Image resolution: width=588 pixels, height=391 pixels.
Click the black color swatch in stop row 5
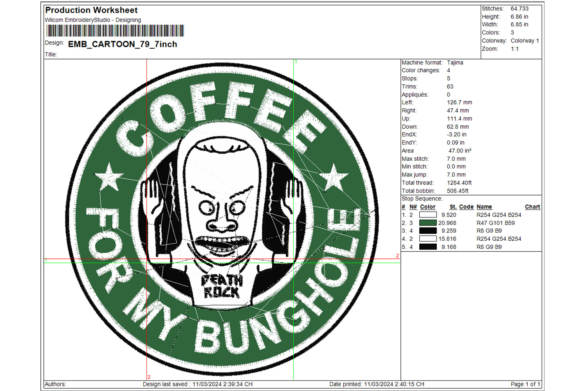[428, 247]
